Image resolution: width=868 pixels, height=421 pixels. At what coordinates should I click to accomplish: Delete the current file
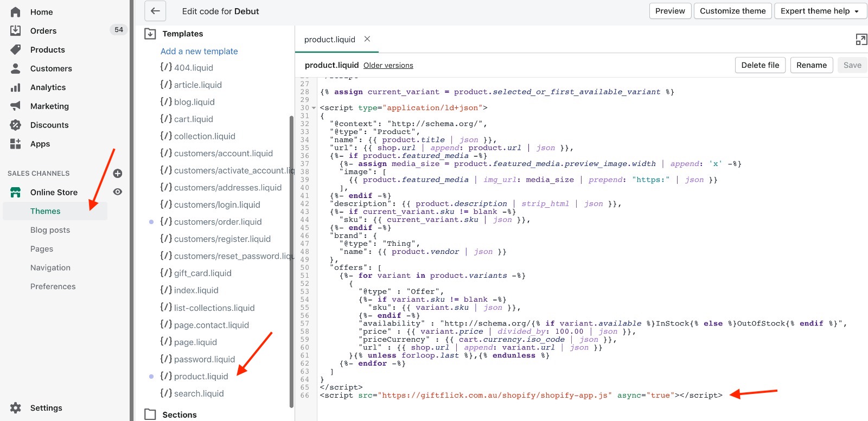(x=760, y=65)
